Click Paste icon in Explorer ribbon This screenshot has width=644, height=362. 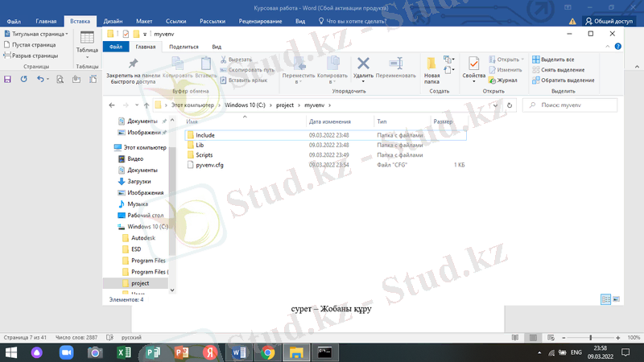tap(206, 68)
